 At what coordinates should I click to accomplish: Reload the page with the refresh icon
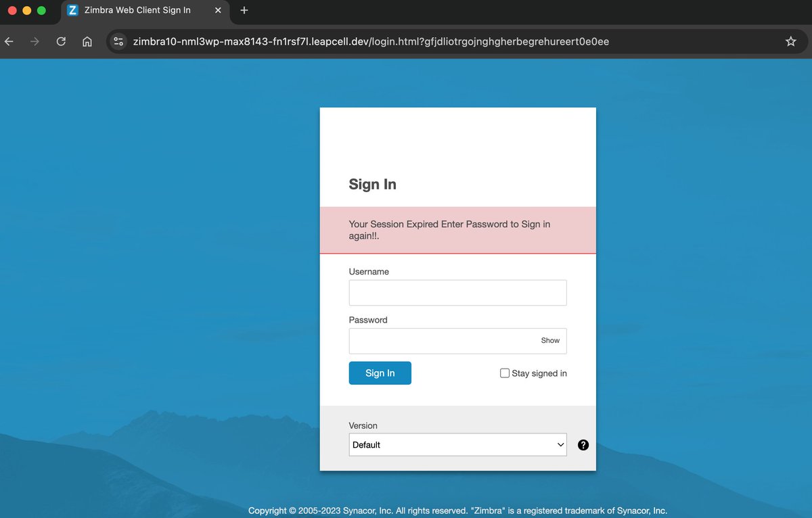(x=61, y=41)
